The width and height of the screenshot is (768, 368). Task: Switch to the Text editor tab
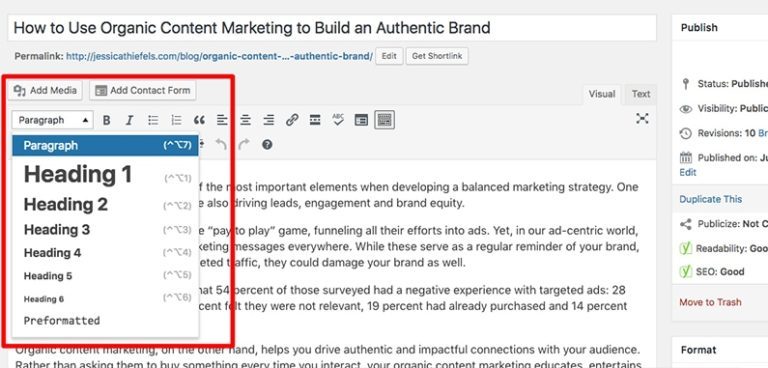641,94
